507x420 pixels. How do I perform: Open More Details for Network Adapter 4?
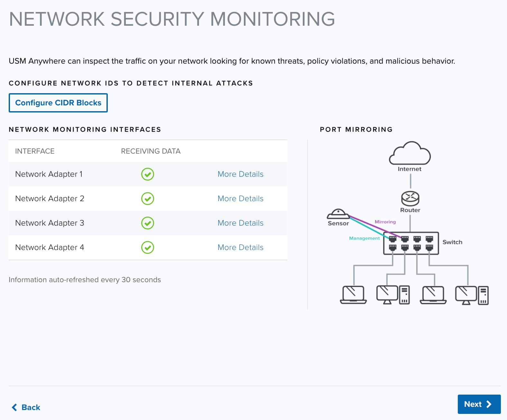point(240,247)
